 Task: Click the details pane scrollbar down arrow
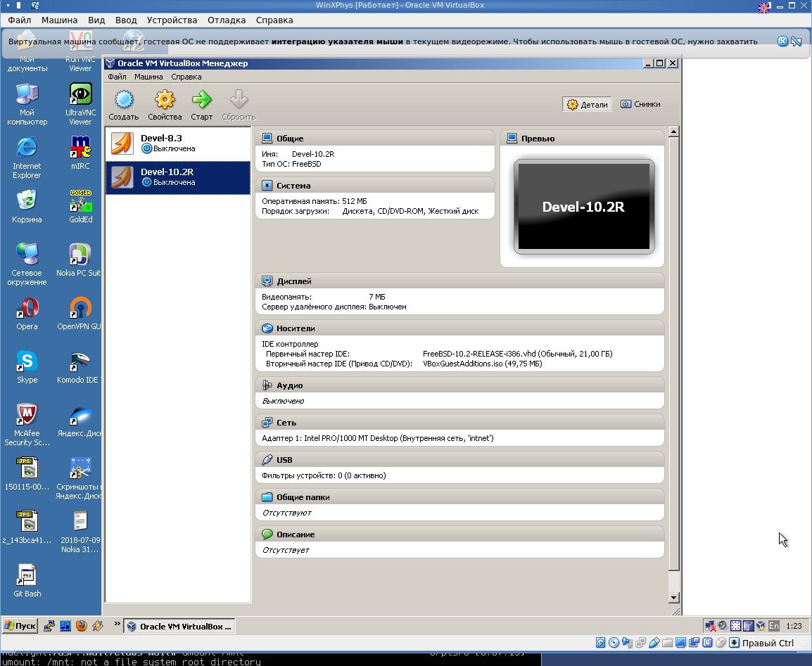673,598
